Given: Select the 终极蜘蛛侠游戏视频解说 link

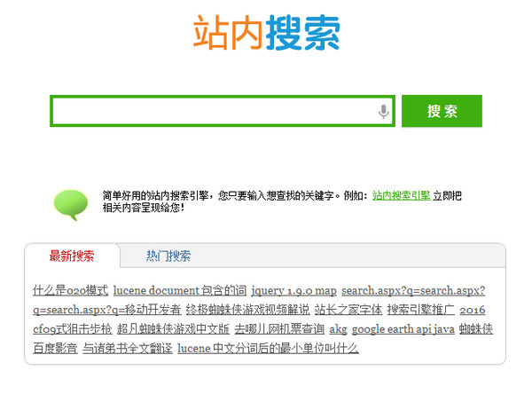Looking at the screenshot, I should [247, 310].
